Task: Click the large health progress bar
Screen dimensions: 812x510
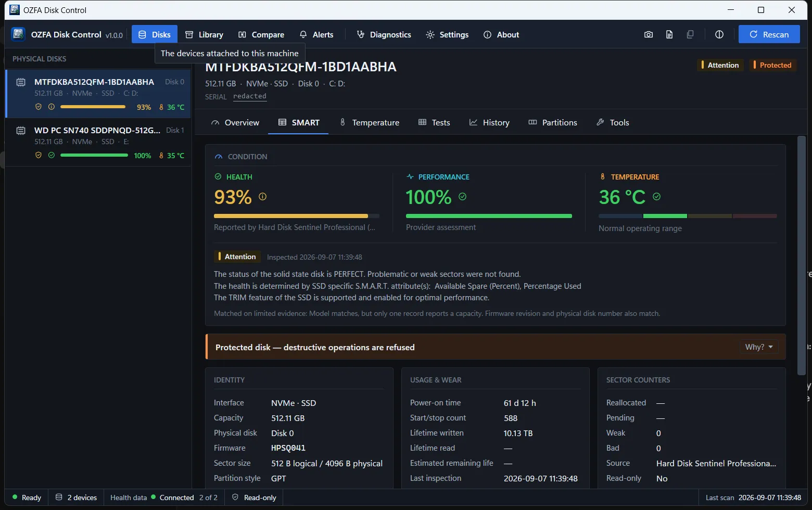Action: pyautogui.click(x=297, y=216)
